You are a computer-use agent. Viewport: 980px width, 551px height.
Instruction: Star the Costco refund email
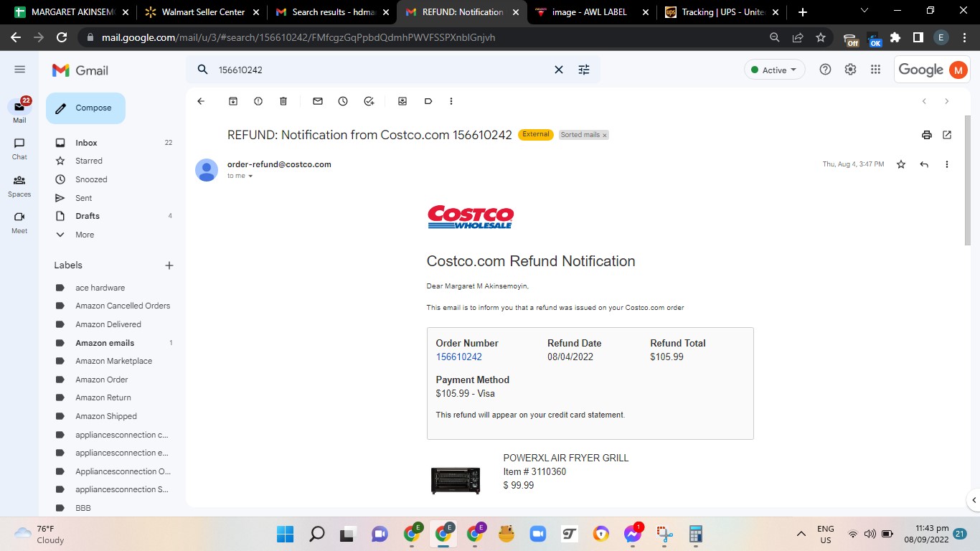[x=901, y=164]
